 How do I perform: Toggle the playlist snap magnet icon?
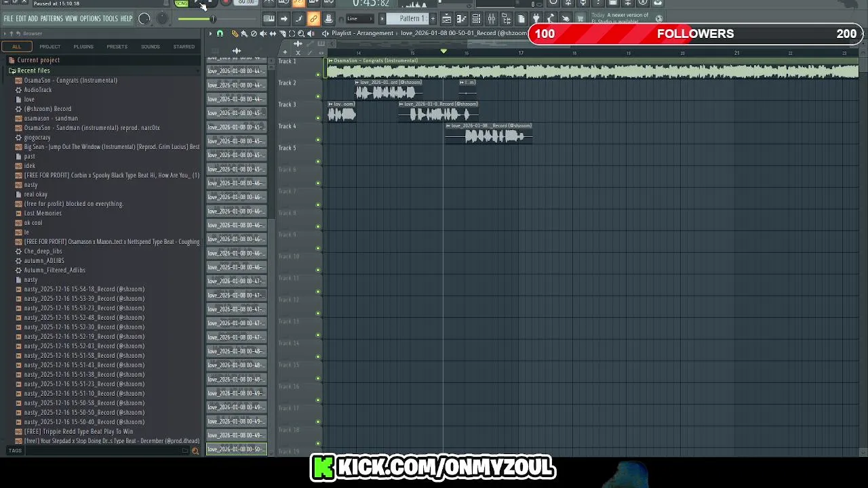(220, 33)
